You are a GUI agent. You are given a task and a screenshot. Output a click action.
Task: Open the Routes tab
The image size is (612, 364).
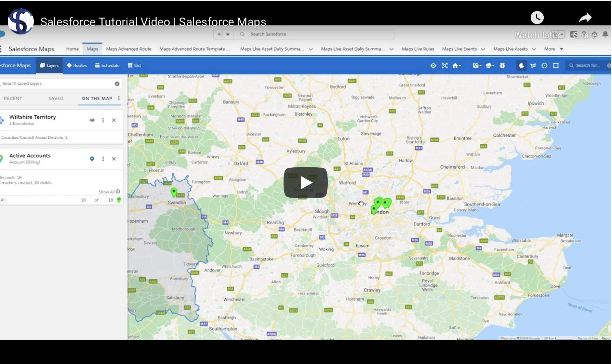[x=77, y=66]
